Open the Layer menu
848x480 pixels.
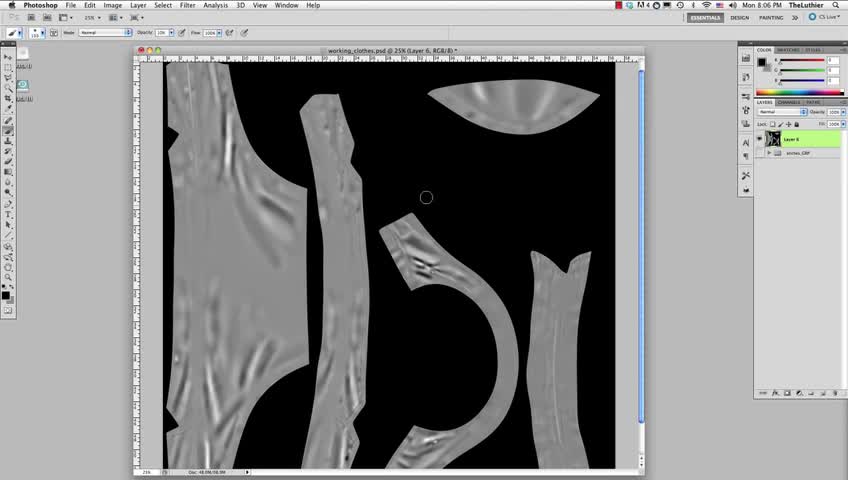pos(138,5)
